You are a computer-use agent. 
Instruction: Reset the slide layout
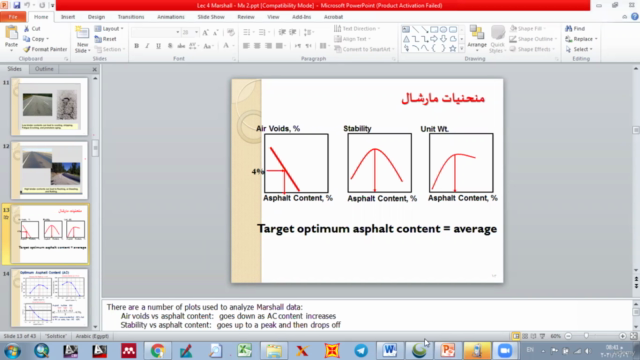click(x=105, y=39)
